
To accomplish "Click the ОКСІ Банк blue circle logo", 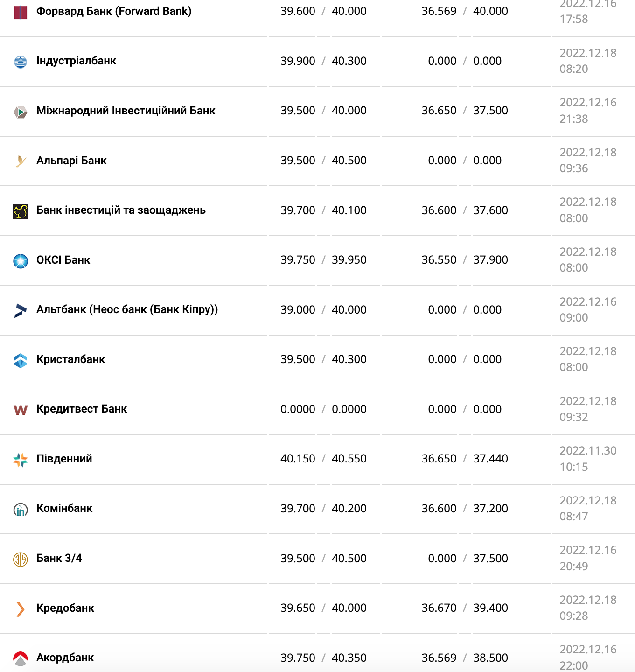I will click(x=21, y=261).
